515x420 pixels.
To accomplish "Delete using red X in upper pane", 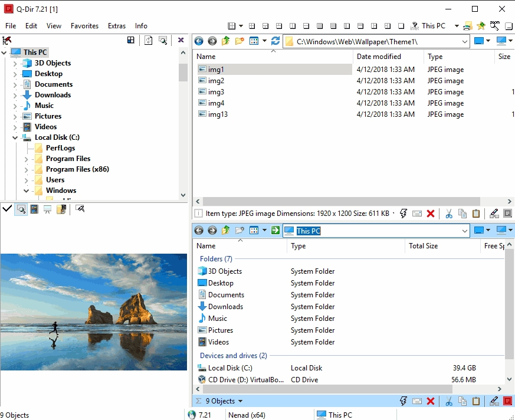I will pyautogui.click(x=431, y=214).
